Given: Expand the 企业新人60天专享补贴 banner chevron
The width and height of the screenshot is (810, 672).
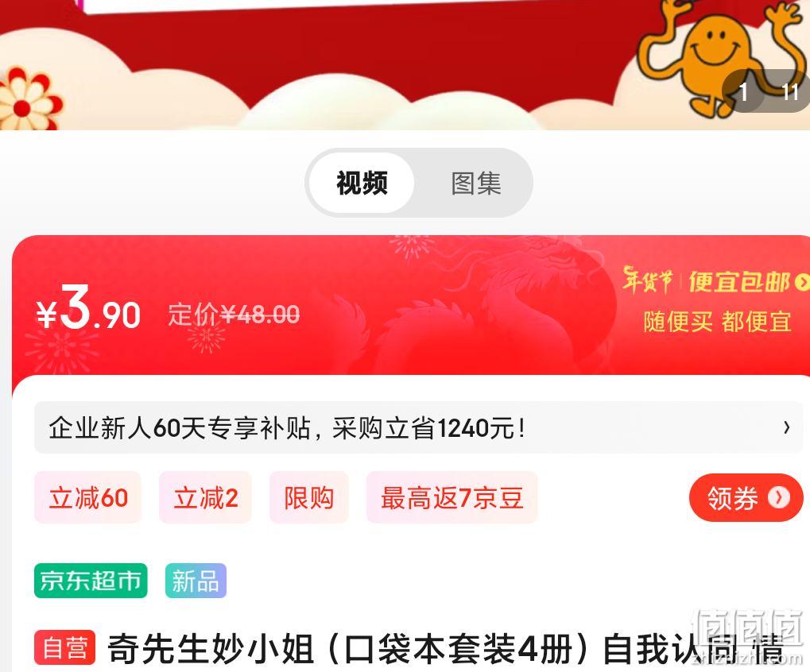Looking at the screenshot, I should [786, 428].
